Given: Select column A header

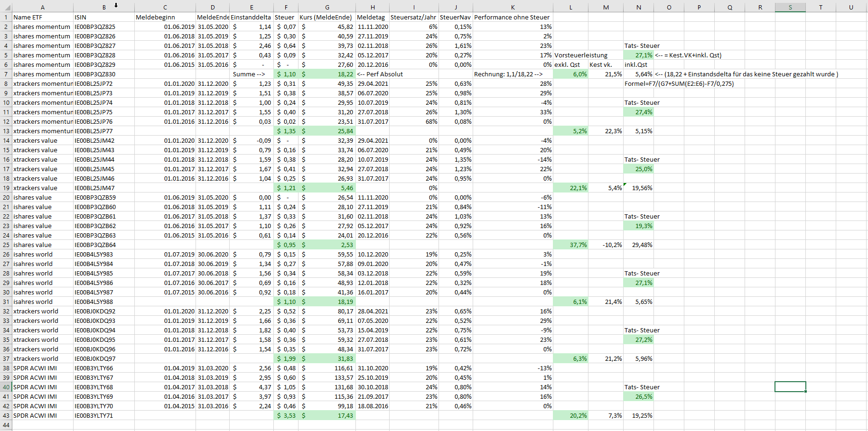Looking at the screenshot, I should click(x=43, y=7).
